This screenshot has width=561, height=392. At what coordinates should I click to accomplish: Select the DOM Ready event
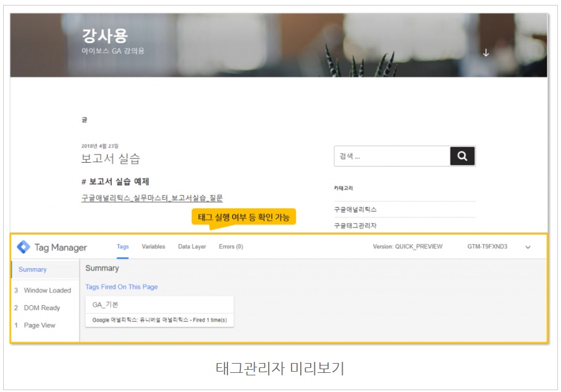tap(37, 308)
